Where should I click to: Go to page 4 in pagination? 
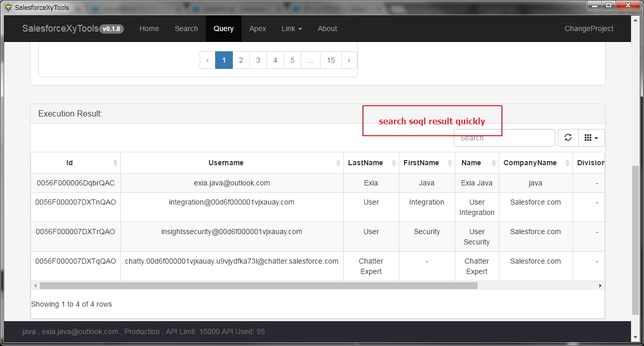coord(275,60)
